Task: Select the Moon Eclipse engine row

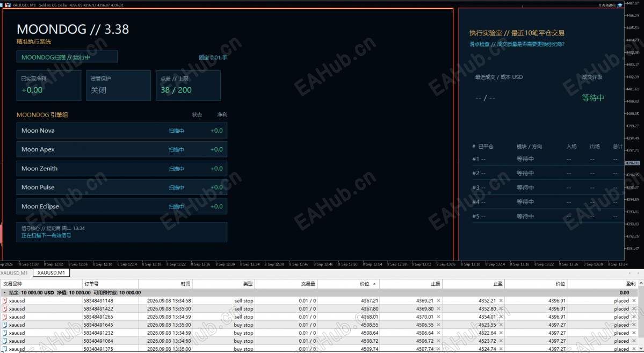Action: [121, 206]
